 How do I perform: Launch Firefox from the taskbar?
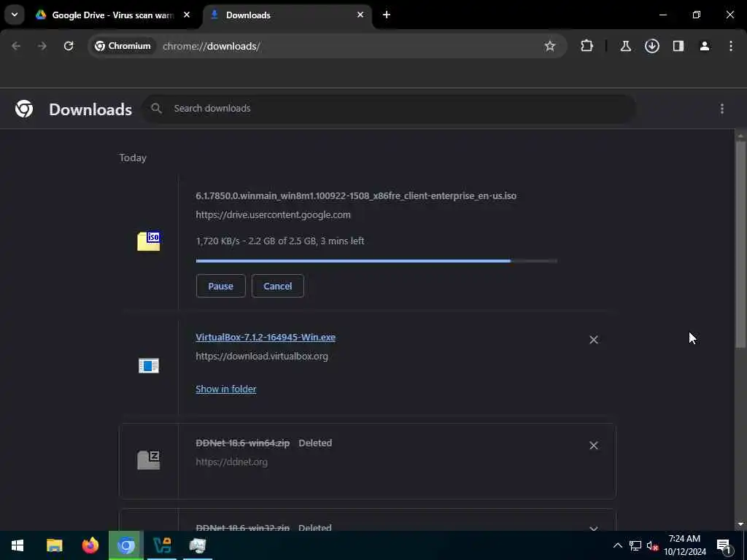[x=90, y=545]
